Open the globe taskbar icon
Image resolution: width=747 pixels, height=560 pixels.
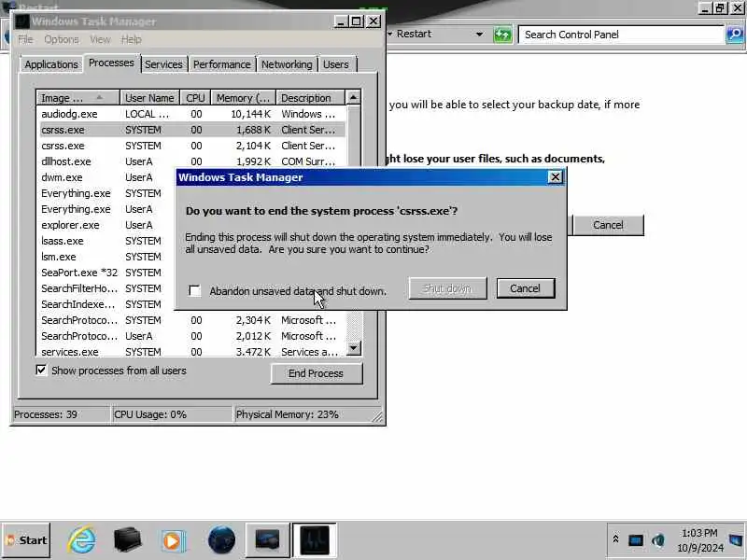click(221, 540)
